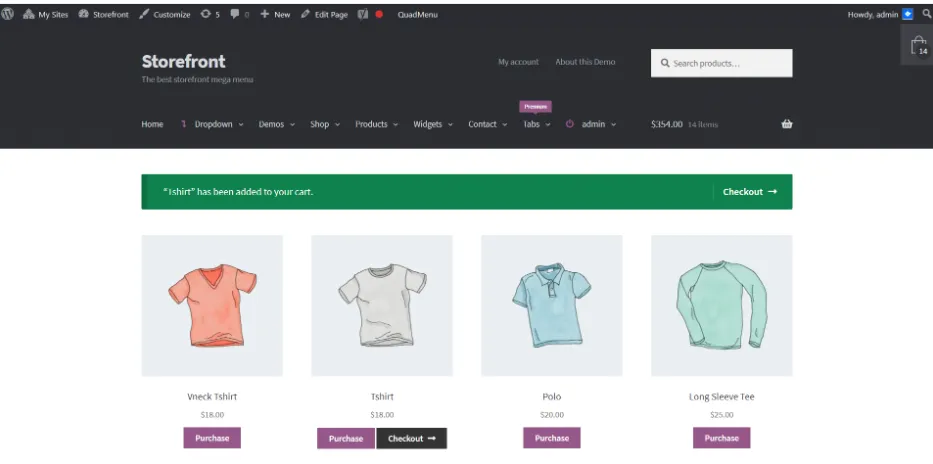Go to the Home menu item
933x464 pixels.
pos(152,124)
